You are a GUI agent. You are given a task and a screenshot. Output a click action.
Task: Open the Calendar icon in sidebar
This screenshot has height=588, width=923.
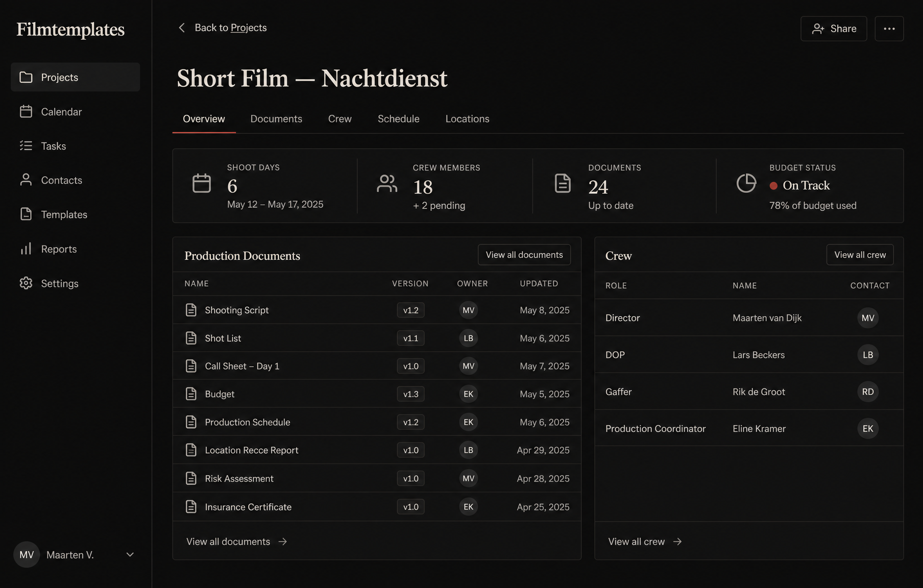click(x=26, y=111)
